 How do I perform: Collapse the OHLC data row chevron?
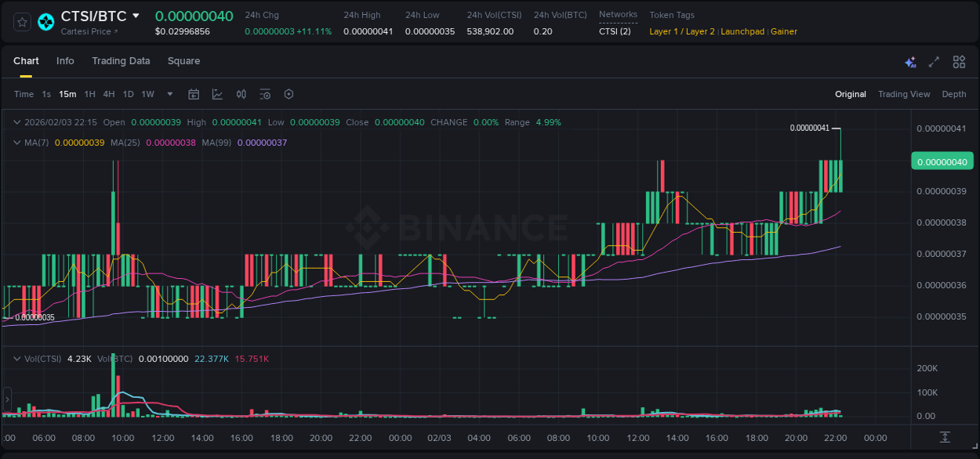click(x=16, y=122)
